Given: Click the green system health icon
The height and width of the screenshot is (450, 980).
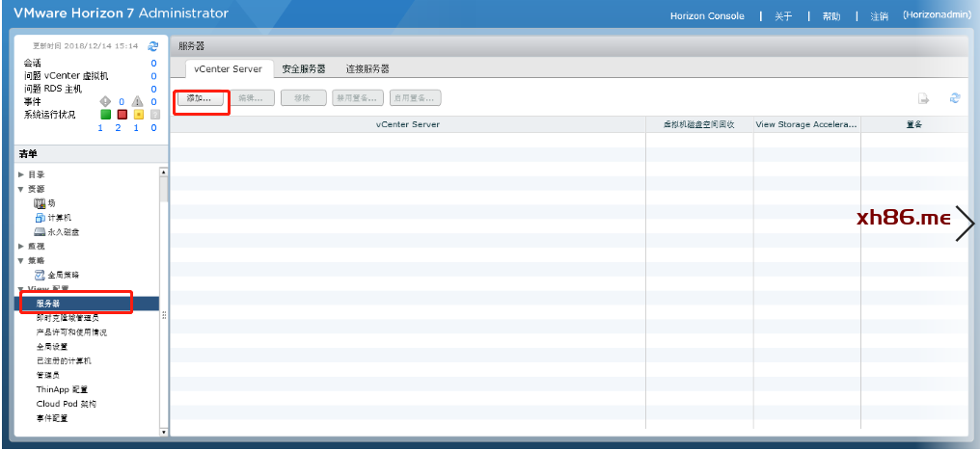Looking at the screenshot, I should tap(106, 114).
